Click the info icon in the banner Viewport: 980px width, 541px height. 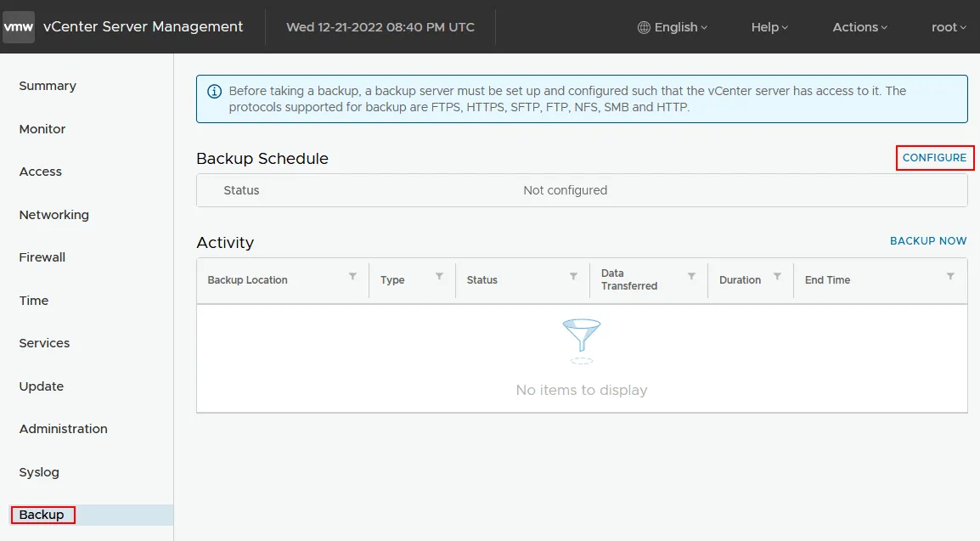tap(215, 92)
